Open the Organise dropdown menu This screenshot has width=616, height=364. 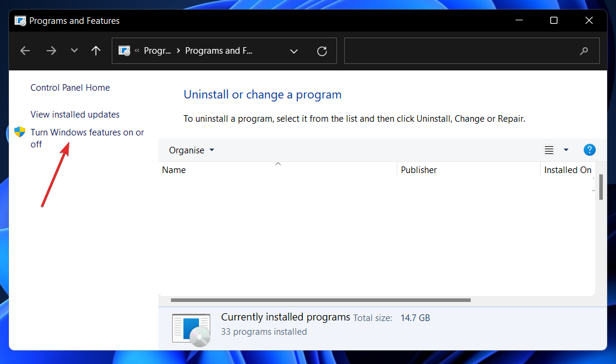[x=191, y=150]
